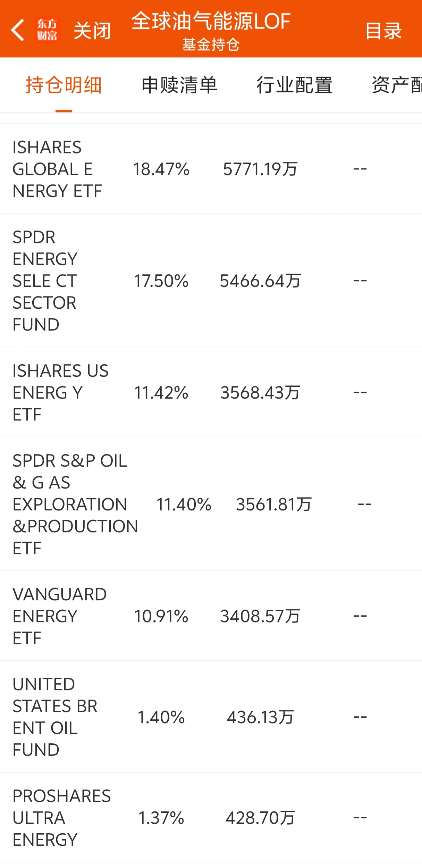Tap the 5466.64万 market value
The image size is (422, 868).
coord(260,281)
